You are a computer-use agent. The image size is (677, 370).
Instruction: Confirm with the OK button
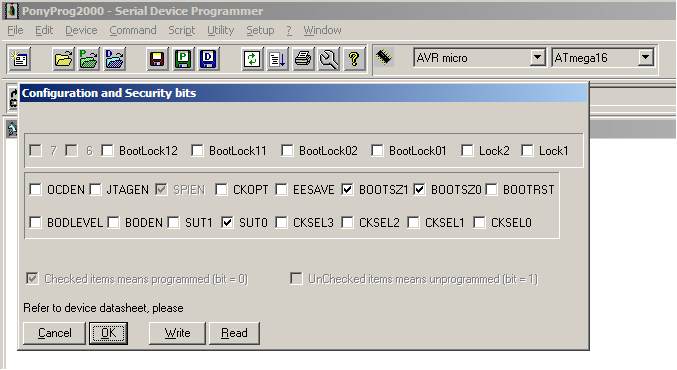[x=108, y=333]
